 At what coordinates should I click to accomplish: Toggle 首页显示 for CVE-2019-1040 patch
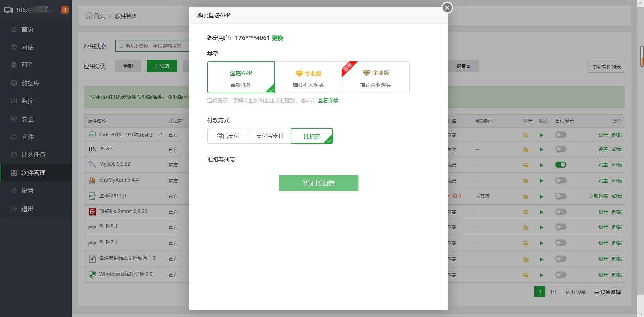(x=560, y=135)
